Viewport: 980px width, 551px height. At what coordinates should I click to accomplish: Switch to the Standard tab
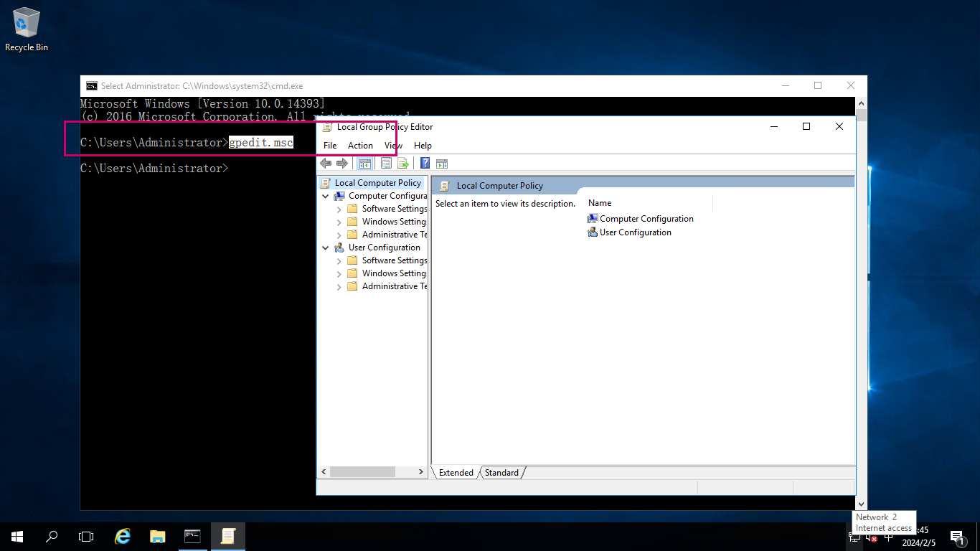[x=501, y=473]
